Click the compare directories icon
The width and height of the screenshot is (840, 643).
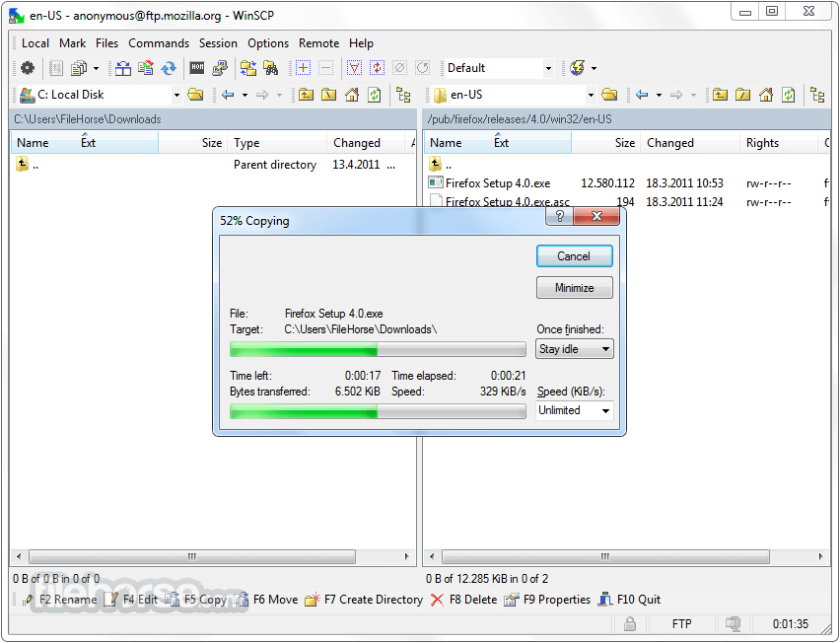click(123, 68)
